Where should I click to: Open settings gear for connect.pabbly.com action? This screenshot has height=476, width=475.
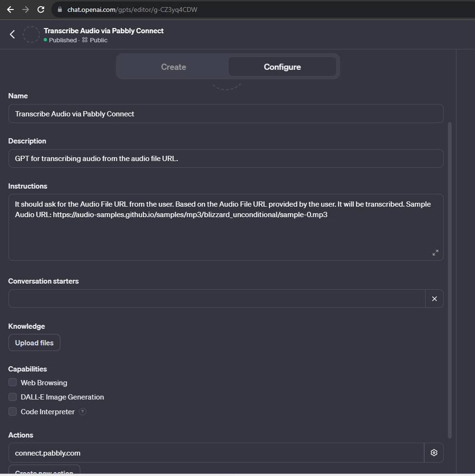(434, 453)
